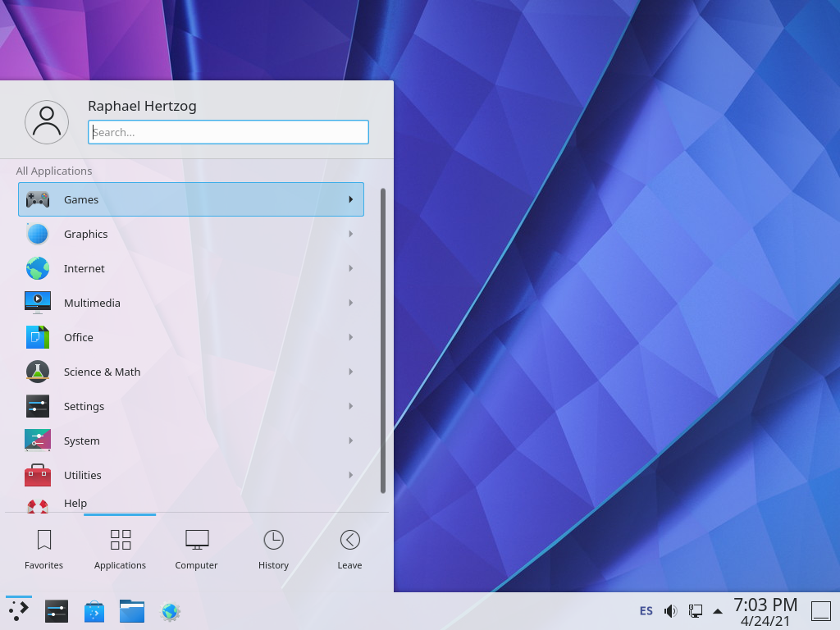Screen dimensions: 840x630
Task: Open Dolphin file manager from taskbar
Action: click(x=131, y=611)
